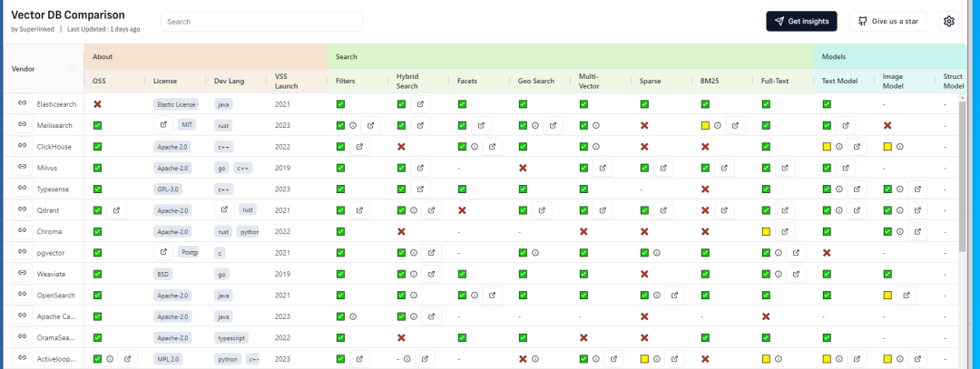Click the Sparse column header
Viewport: 980px width, 369px height.
pos(650,82)
